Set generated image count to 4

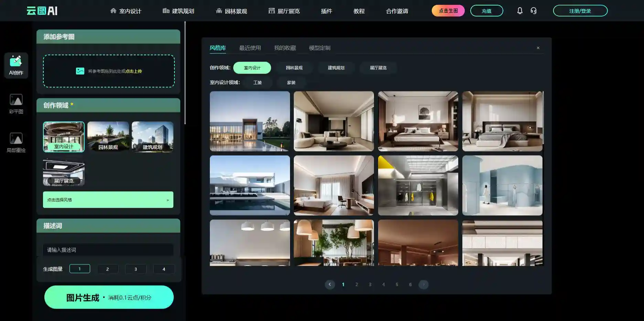click(163, 269)
